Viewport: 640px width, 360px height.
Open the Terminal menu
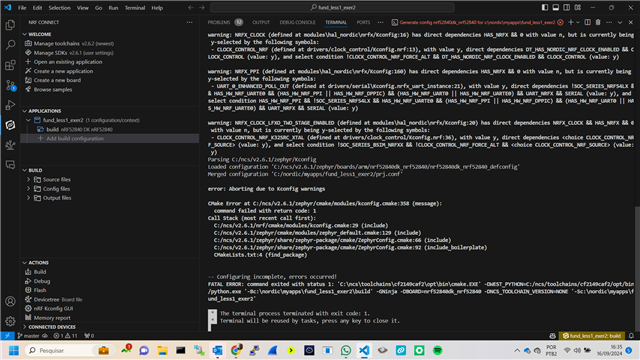tap(135, 8)
